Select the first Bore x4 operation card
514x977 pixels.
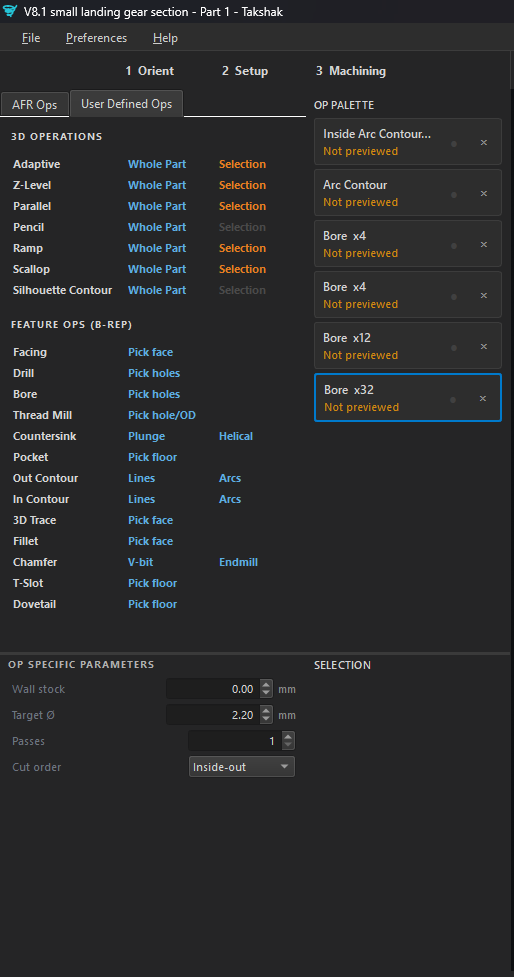(x=407, y=244)
